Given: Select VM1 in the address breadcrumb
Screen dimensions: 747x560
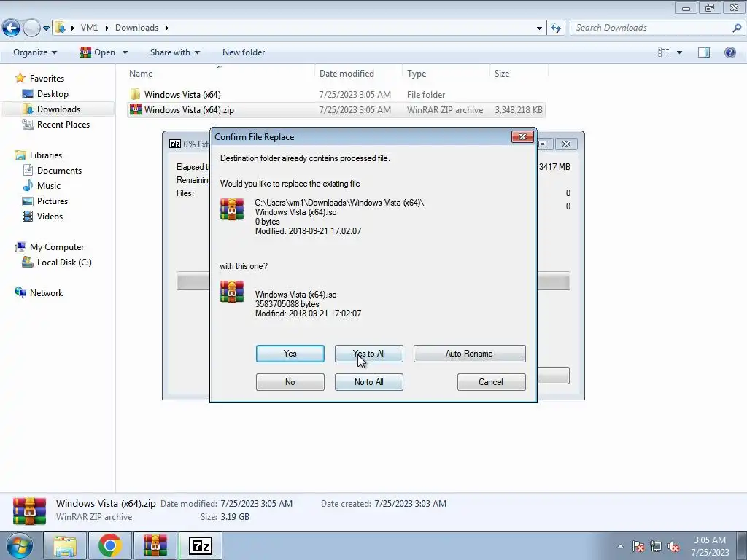Looking at the screenshot, I should tap(89, 28).
